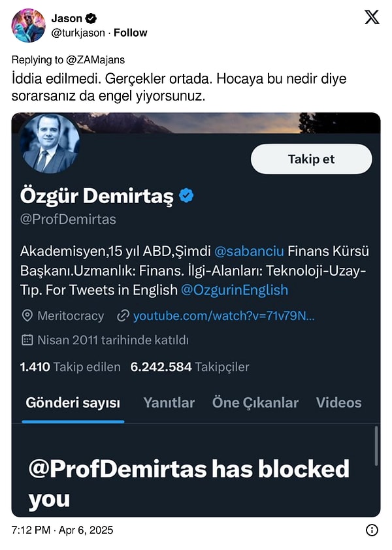
Task: Open Jason's profile avatar
Action: pyautogui.click(x=28, y=25)
